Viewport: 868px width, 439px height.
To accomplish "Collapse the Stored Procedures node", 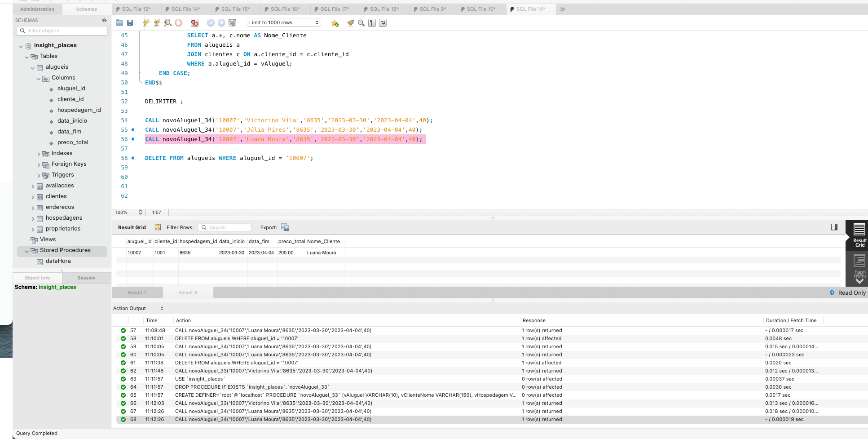I will 26,251.
